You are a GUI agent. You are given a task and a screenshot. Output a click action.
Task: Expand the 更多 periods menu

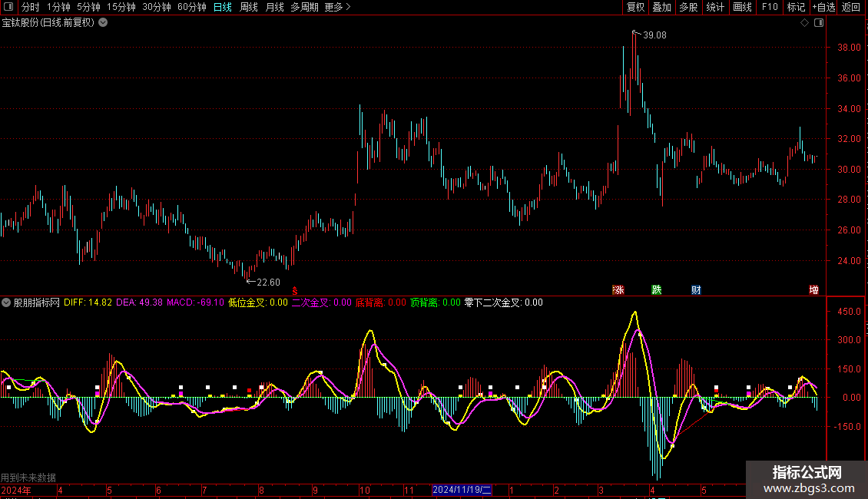click(x=337, y=7)
